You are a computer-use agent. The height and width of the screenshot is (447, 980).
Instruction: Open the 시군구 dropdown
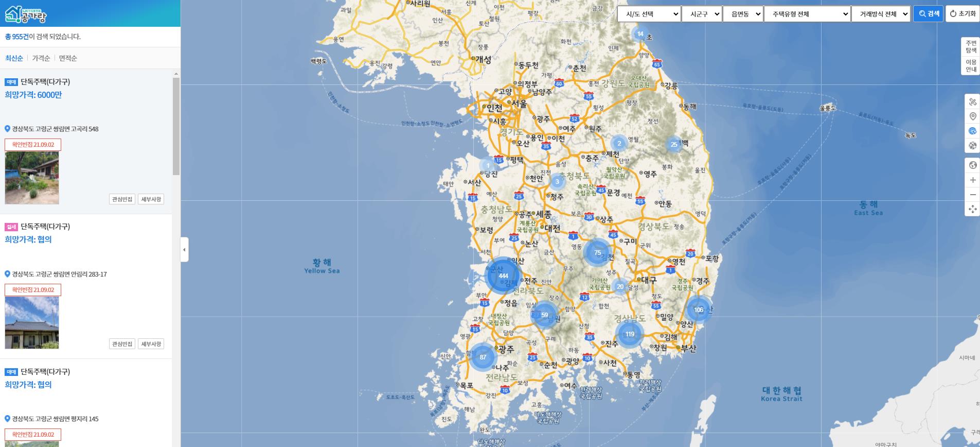[702, 14]
